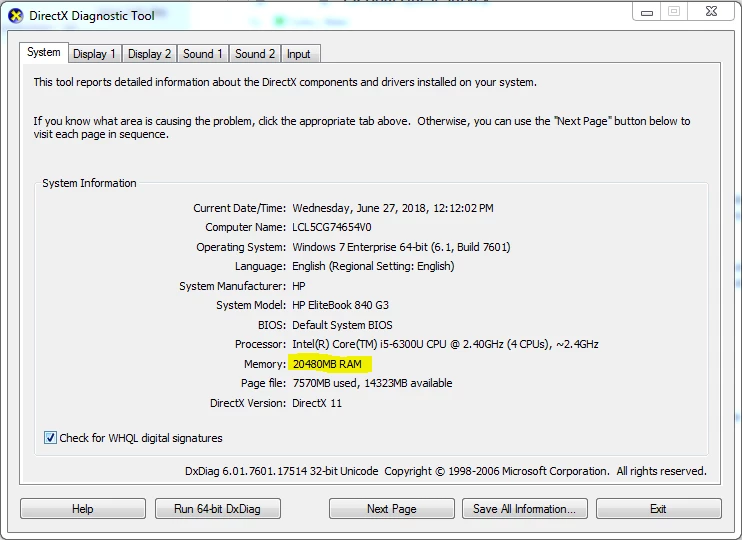The width and height of the screenshot is (742, 540).
Task: Click the Default System BIOS value
Action: coord(342,325)
